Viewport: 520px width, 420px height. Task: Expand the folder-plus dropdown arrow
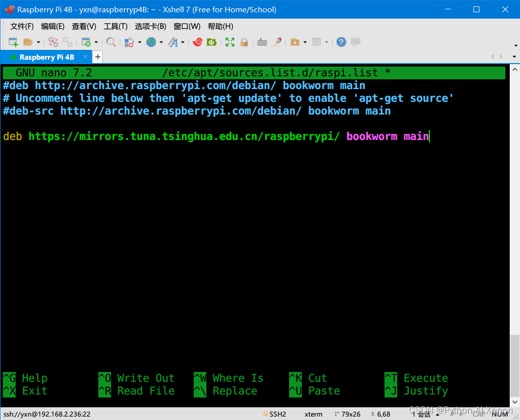(305, 42)
